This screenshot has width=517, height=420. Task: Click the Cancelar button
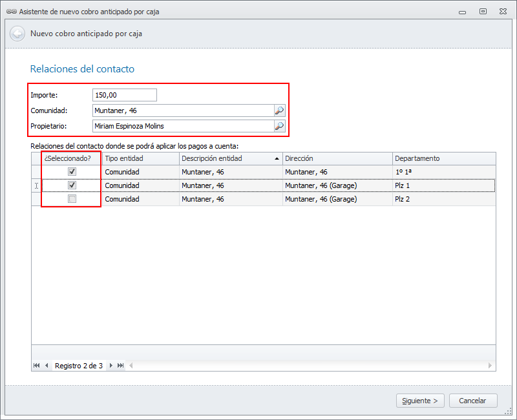[x=473, y=401]
